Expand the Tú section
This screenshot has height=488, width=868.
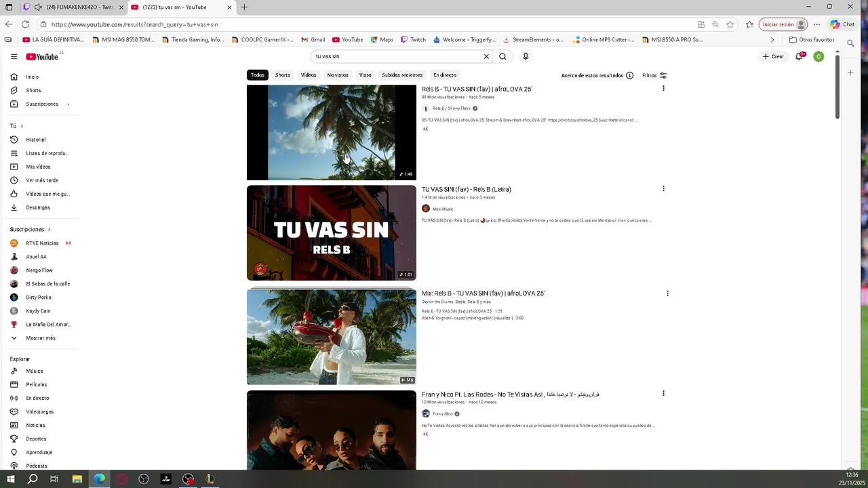point(16,126)
